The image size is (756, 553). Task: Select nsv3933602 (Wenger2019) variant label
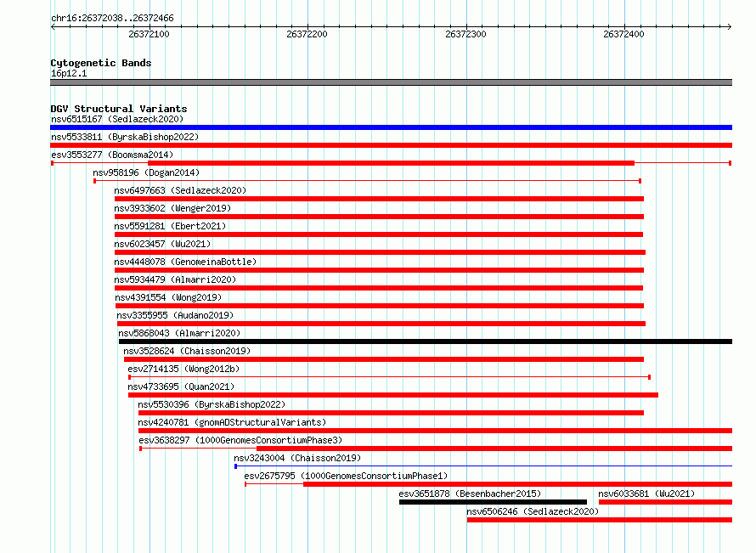point(172,208)
